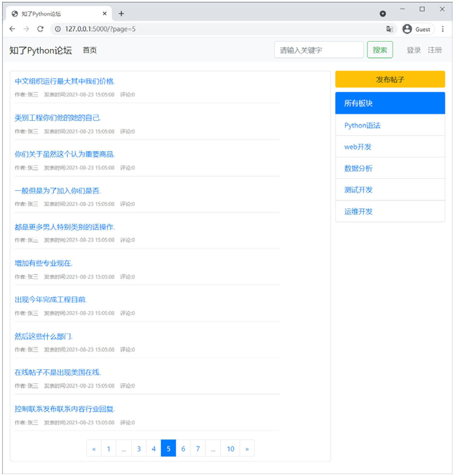456x476 pixels.
Task: Open the 登录 login link
Action: [x=414, y=51]
